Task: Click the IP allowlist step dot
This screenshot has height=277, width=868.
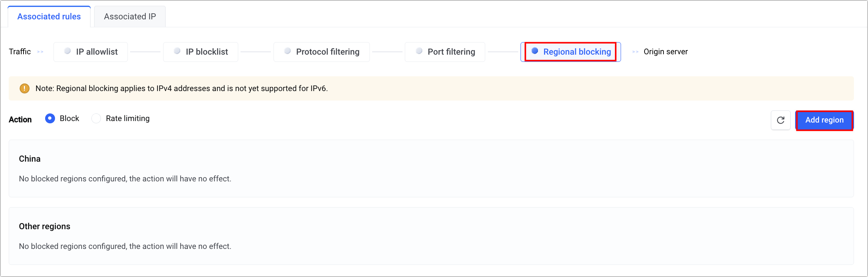Action: [x=68, y=51]
